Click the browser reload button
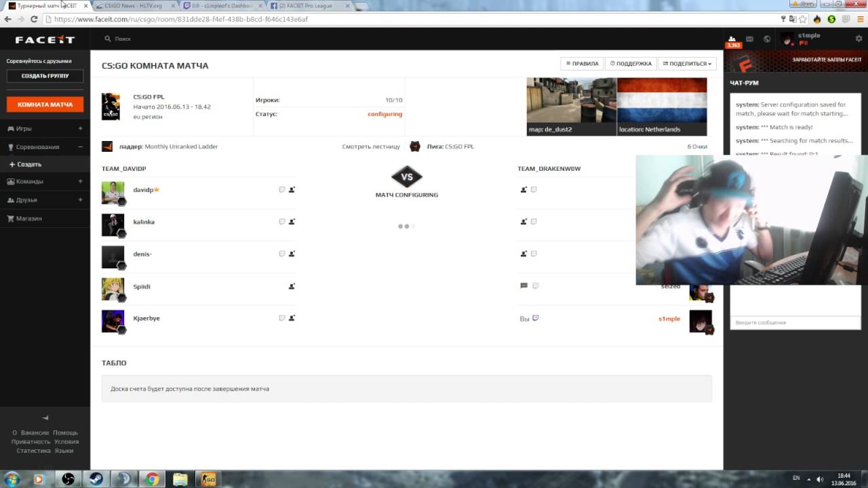The width and height of the screenshot is (868, 488). point(33,19)
